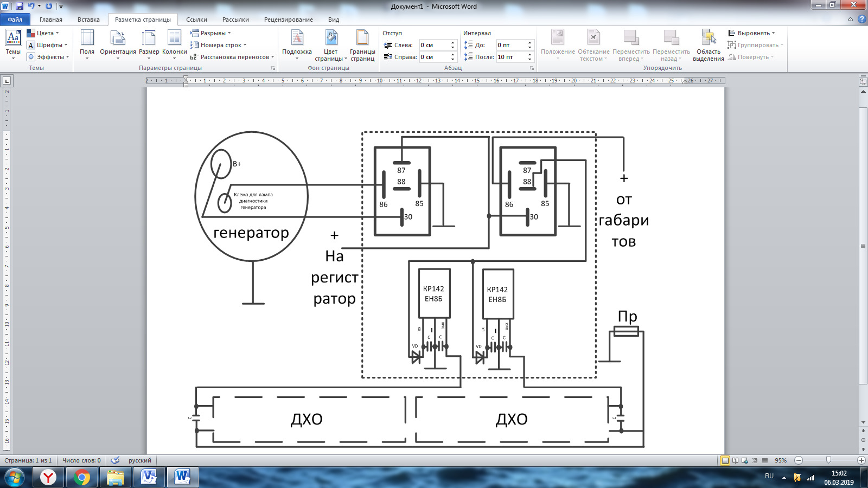Toggle the ruler button above scrollbar

tap(863, 82)
